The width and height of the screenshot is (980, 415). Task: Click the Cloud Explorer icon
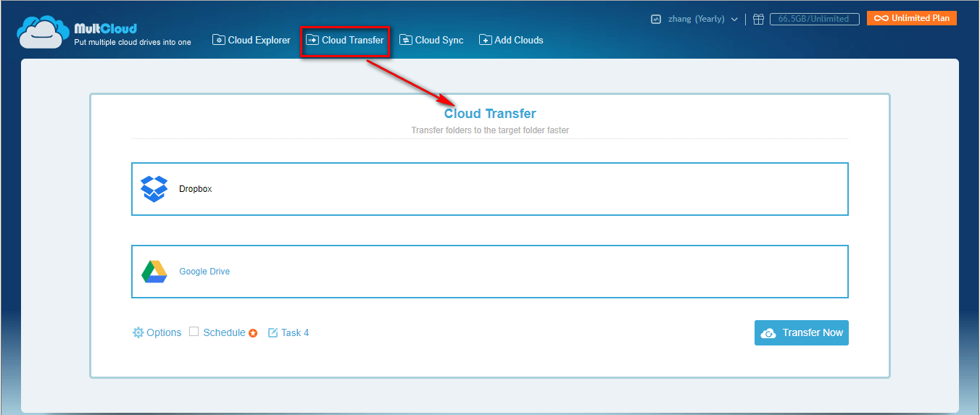tap(218, 40)
